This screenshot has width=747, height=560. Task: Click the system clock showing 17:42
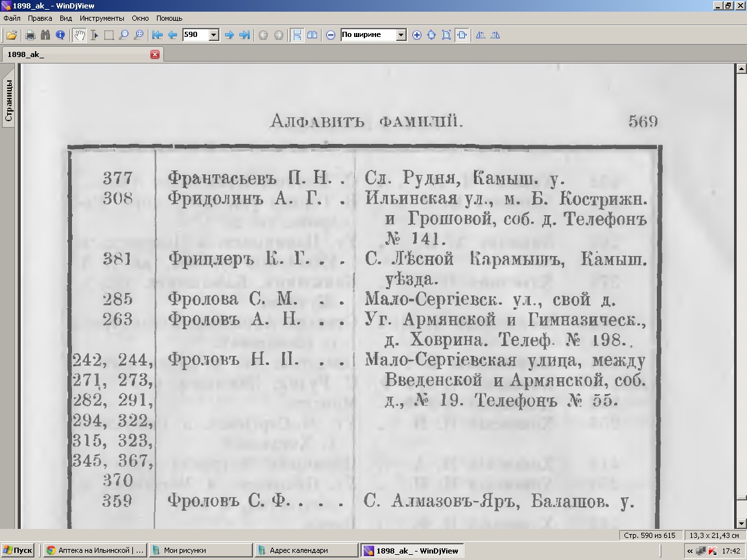click(x=731, y=551)
